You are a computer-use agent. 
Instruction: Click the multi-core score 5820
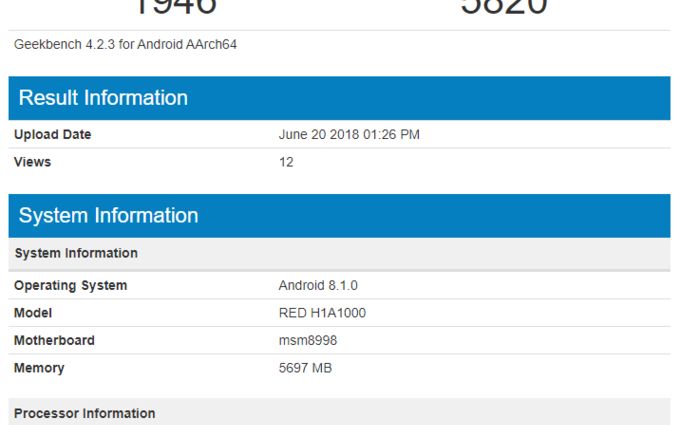pyautogui.click(x=504, y=8)
